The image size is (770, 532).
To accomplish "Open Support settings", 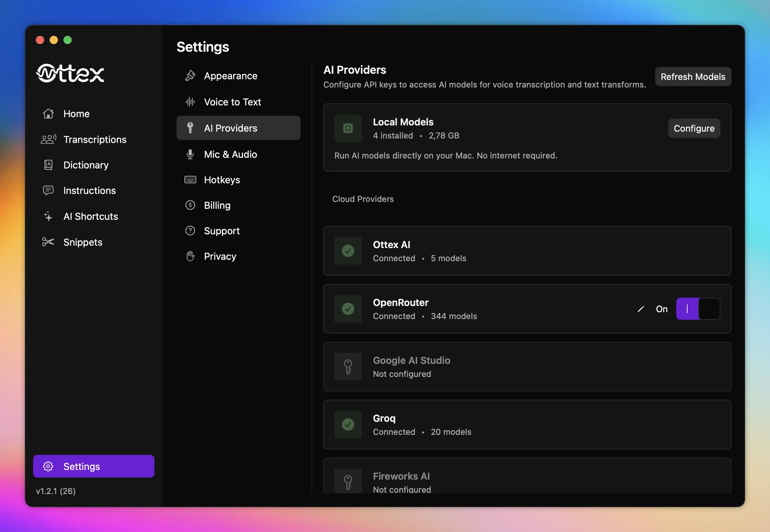I will [x=222, y=231].
